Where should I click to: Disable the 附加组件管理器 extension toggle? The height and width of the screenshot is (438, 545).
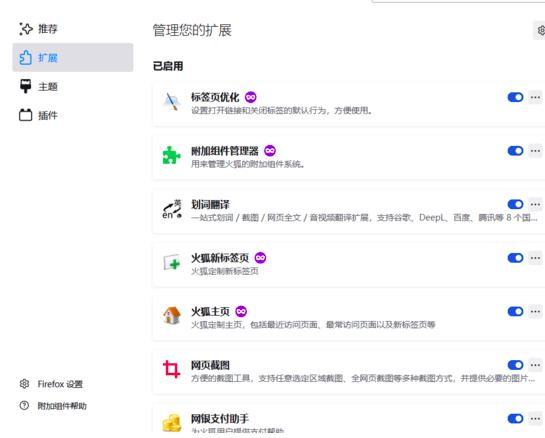515,151
